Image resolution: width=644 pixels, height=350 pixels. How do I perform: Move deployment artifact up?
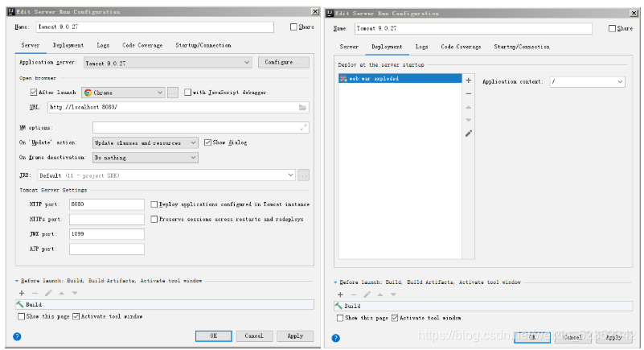[x=468, y=107]
